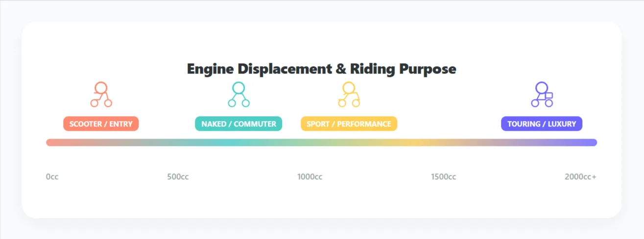Click the 2000cc+ scale label
The width and height of the screenshot is (644, 239).
[x=580, y=177]
